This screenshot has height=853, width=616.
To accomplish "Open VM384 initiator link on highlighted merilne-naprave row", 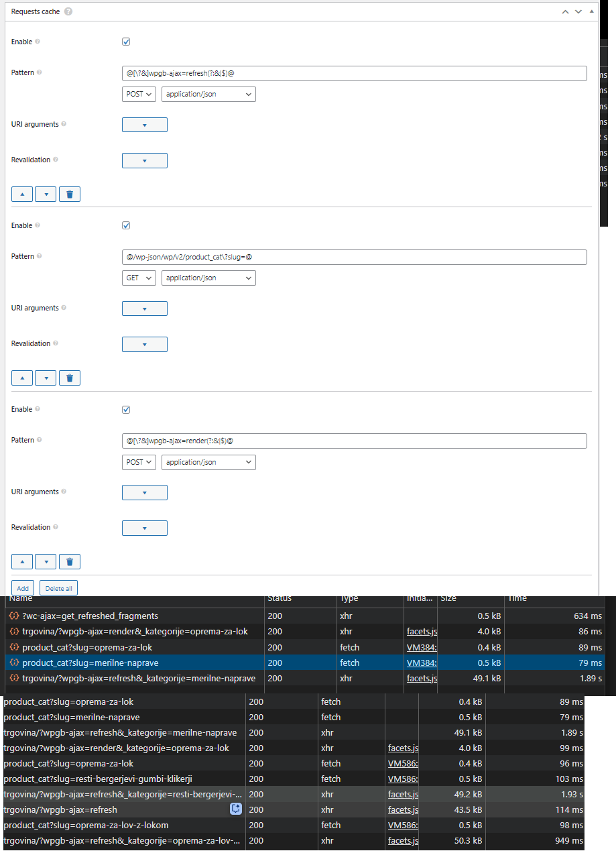I will (422, 663).
